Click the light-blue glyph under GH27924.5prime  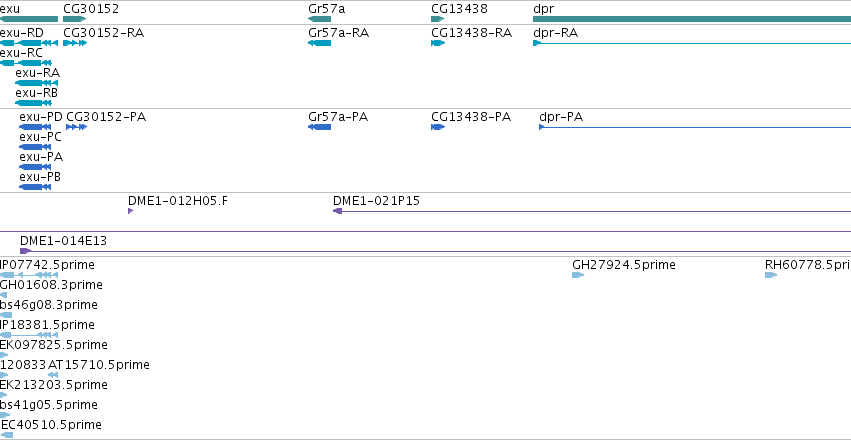point(578,275)
